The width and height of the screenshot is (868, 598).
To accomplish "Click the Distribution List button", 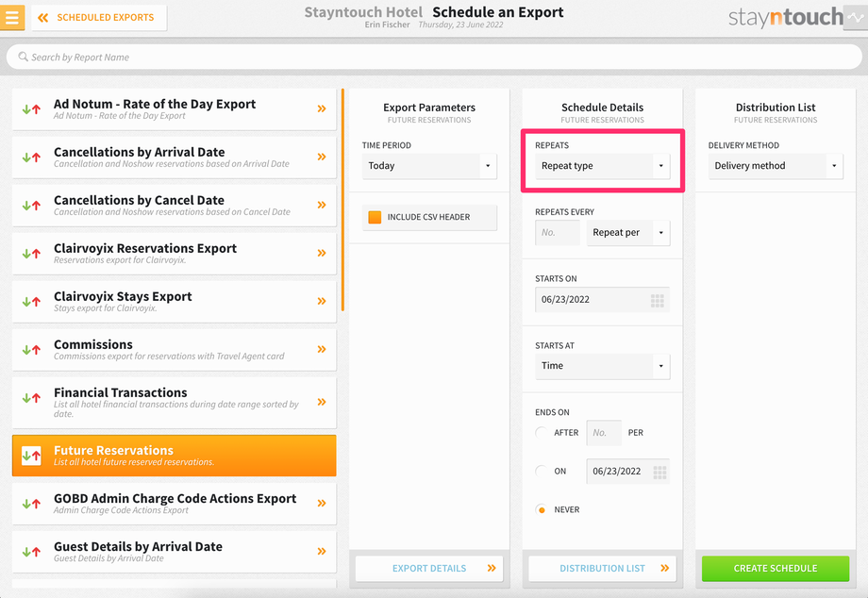I will point(602,569).
